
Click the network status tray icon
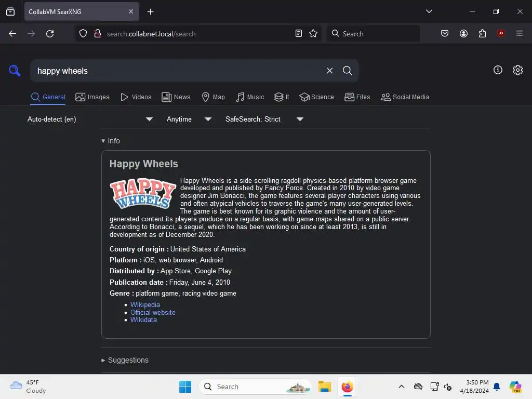[434, 387]
